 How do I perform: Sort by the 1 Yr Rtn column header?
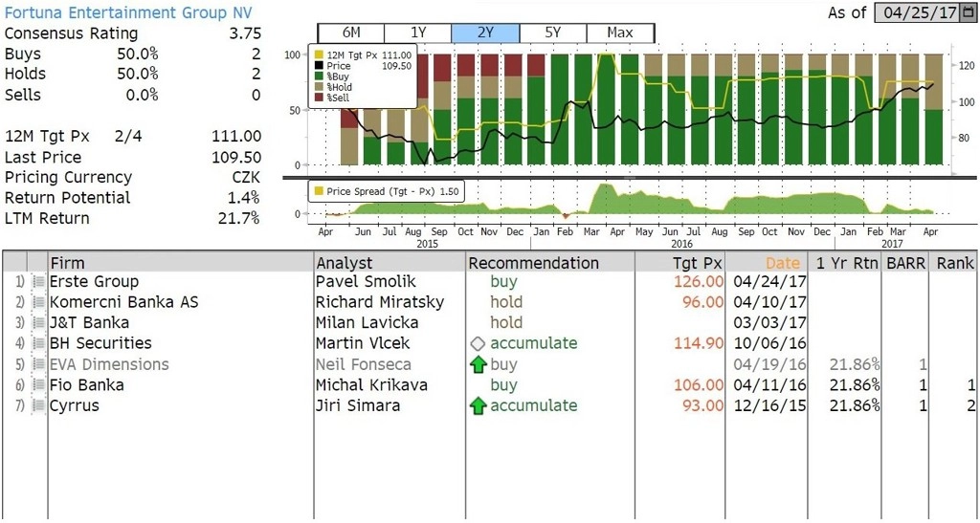[x=844, y=263]
